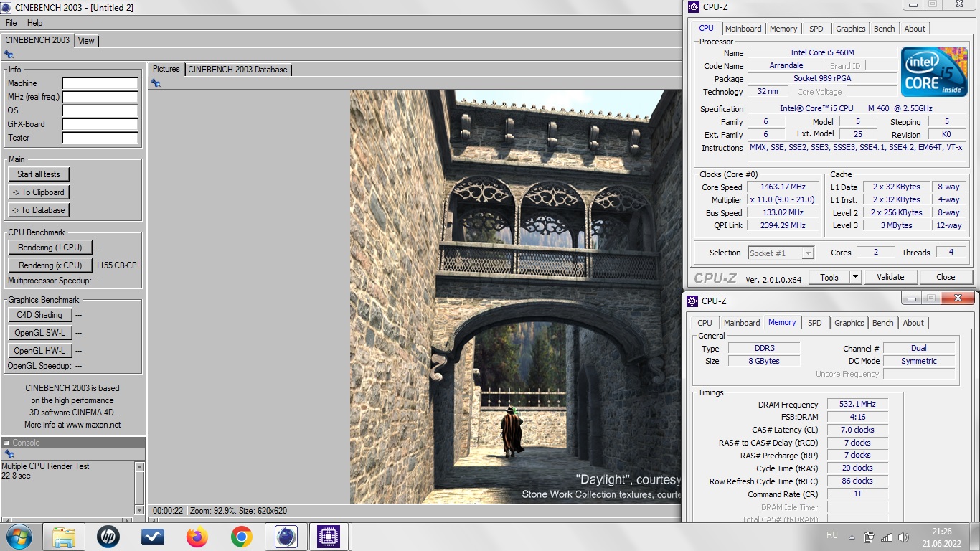Click the Validate button in CPU-Z
The image size is (980, 551).
890,277
